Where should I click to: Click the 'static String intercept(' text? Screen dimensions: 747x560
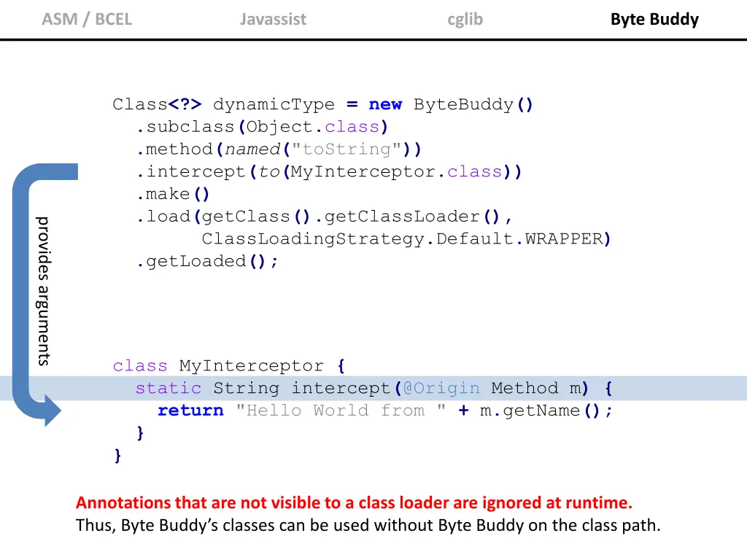click(268, 388)
